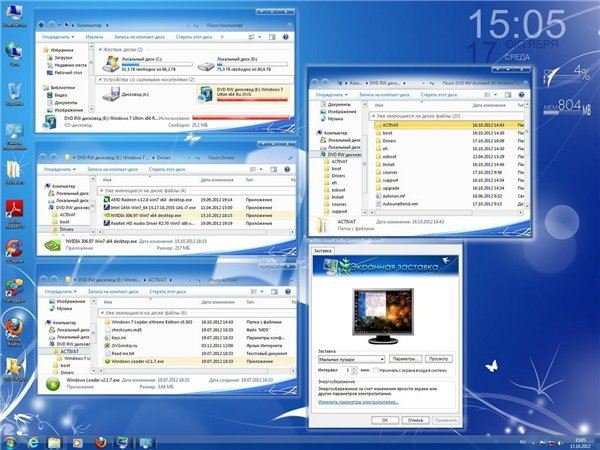The image size is (600, 450).
Task: Go back in the Компьютер window
Action: pos(42,25)
